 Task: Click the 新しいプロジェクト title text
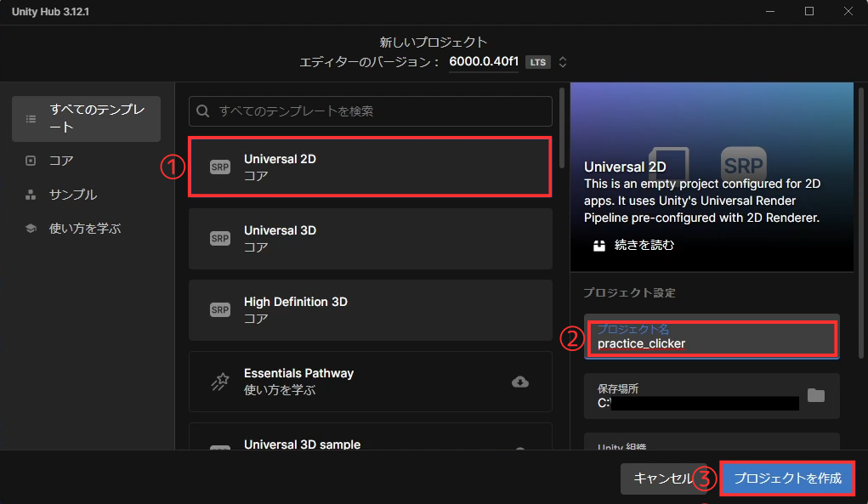coord(434,42)
